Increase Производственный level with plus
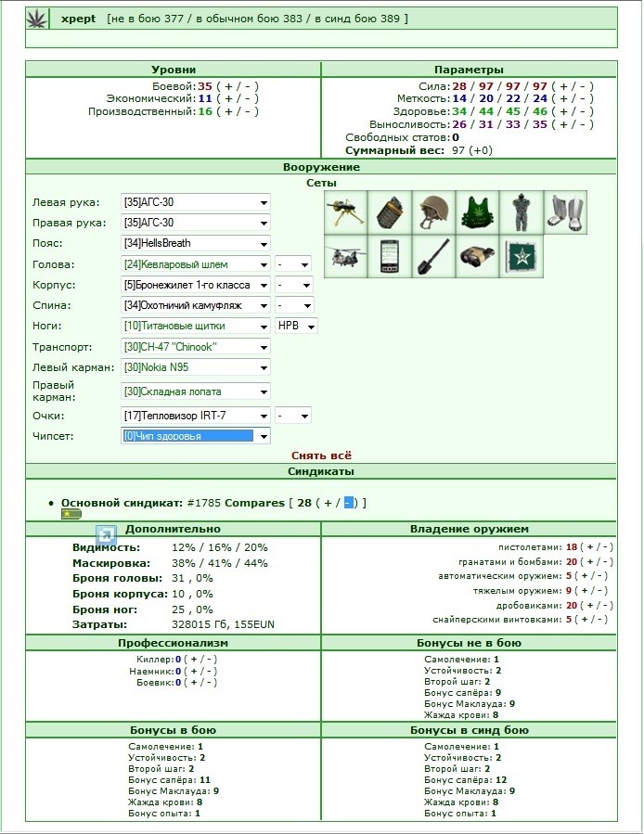The image size is (644, 834). [x=229, y=111]
